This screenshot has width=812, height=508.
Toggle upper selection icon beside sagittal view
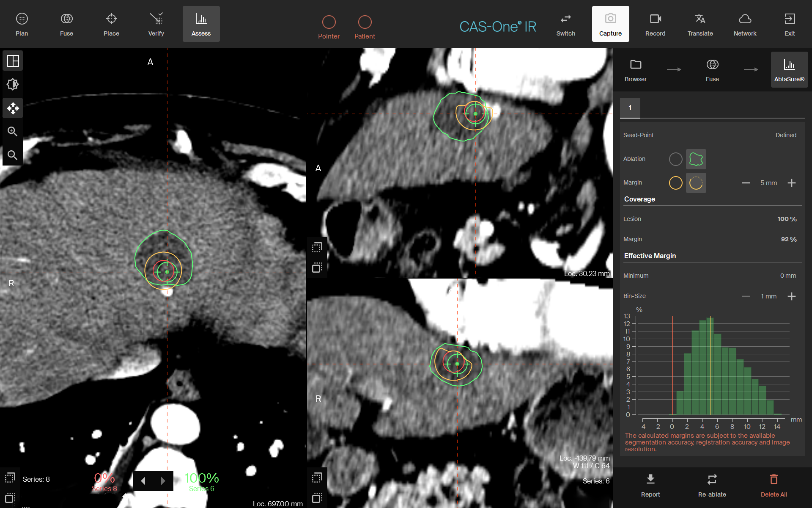317,247
